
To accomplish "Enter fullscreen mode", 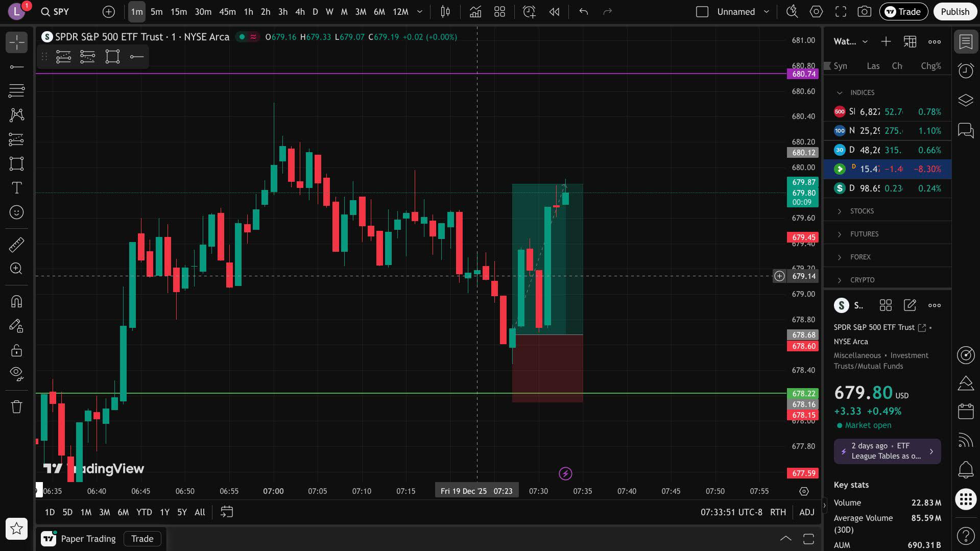I will (x=841, y=12).
